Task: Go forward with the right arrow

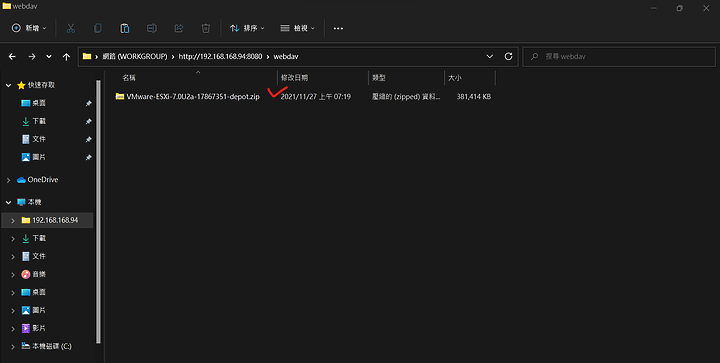Action: [32, 56]
